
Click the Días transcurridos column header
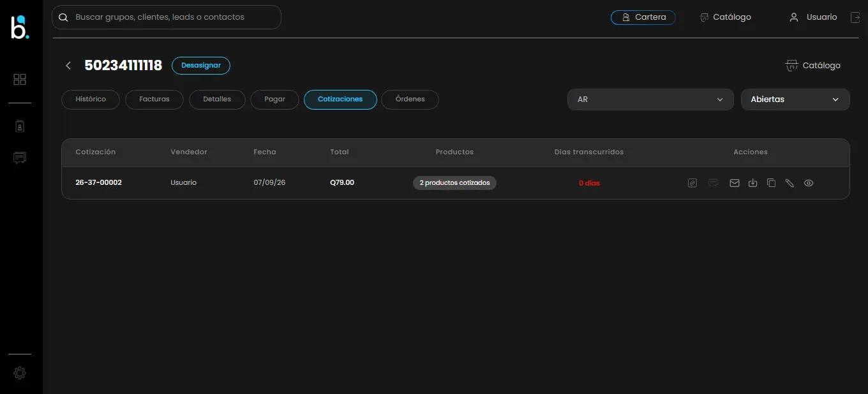[589, 152]
